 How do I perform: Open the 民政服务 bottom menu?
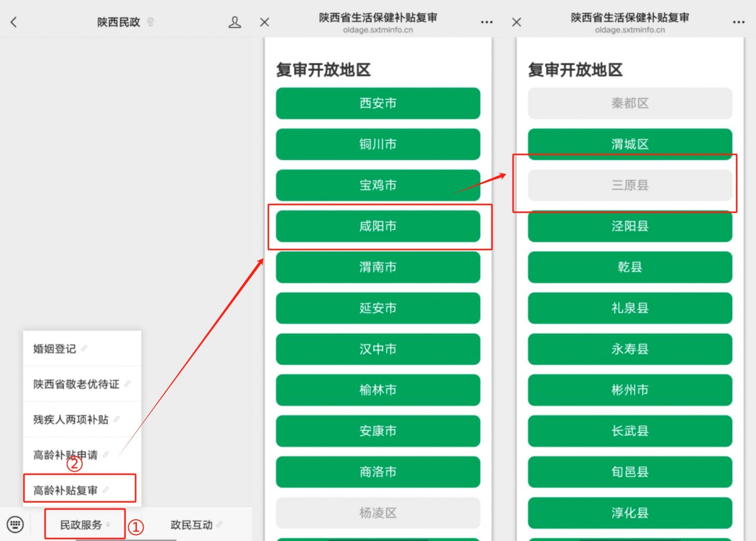[x=85, y=524]
